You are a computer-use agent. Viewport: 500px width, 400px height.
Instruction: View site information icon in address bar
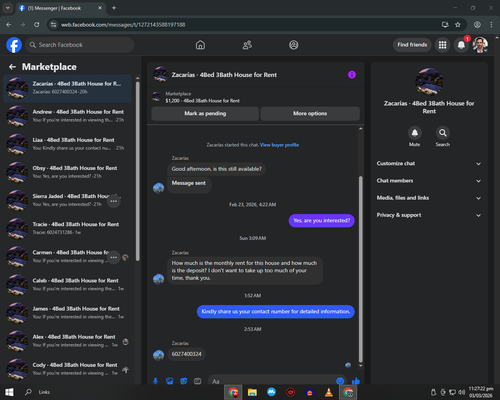pyautogui.click(x=54, y=25)
